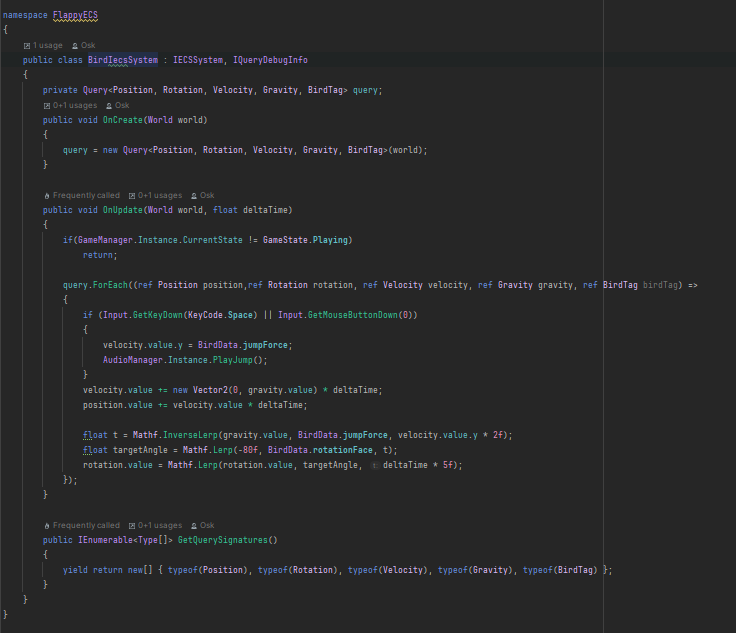736x633 pixels.
Task: Click typeof(Position) in the yield return line
Action: pyautogui.click(x=207, y=570)
